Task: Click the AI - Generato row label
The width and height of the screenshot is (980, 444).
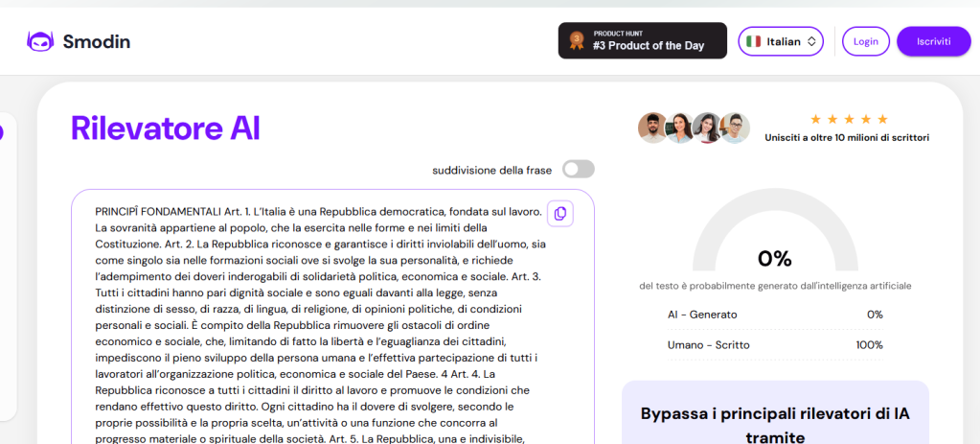Action: (x=702, y=315)
